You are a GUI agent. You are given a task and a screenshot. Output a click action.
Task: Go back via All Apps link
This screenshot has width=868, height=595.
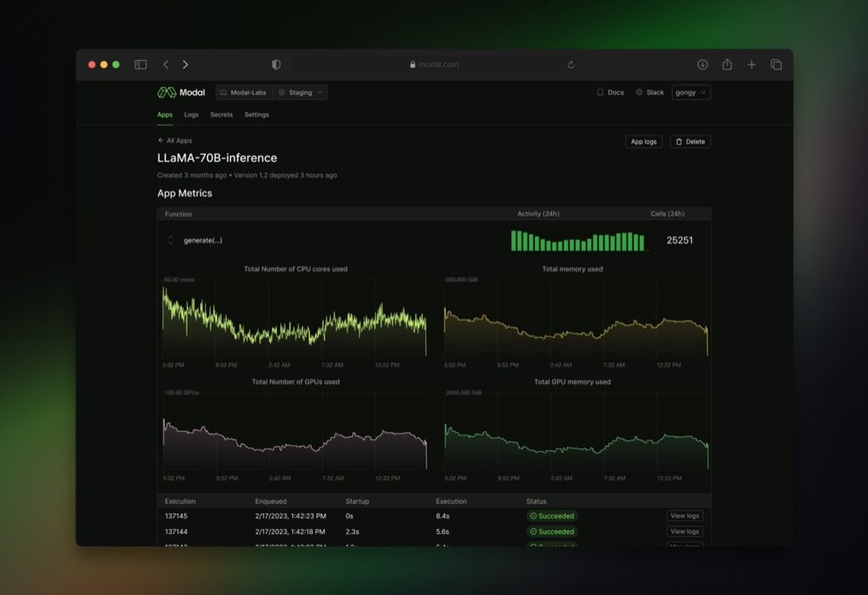[174, 140]
